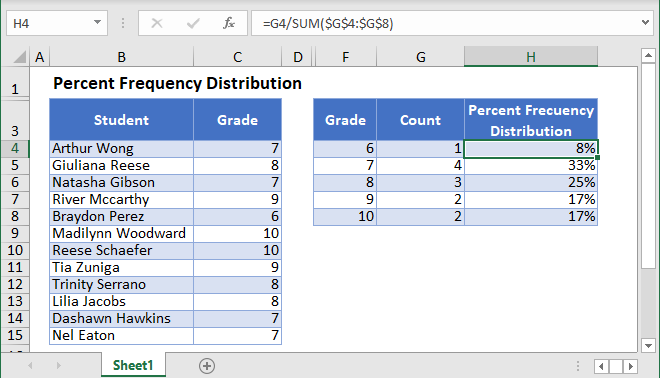Select cell 'Tia Zuniga'
Viewport: 660px width, 378px height.
pos(121,267)
